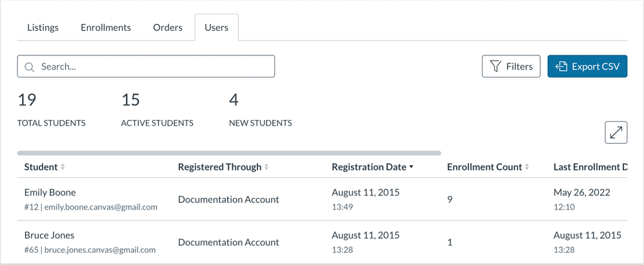Focus the Search input field
Viewport: 644px width, 265px height.
[x=155, y=66]
